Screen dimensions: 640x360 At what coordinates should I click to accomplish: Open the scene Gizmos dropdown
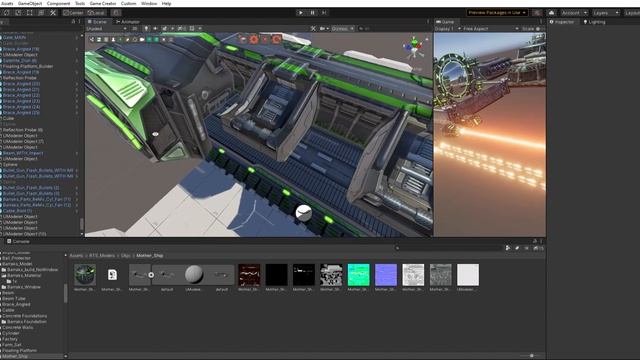pyautogui.click(x=342, y=29)
